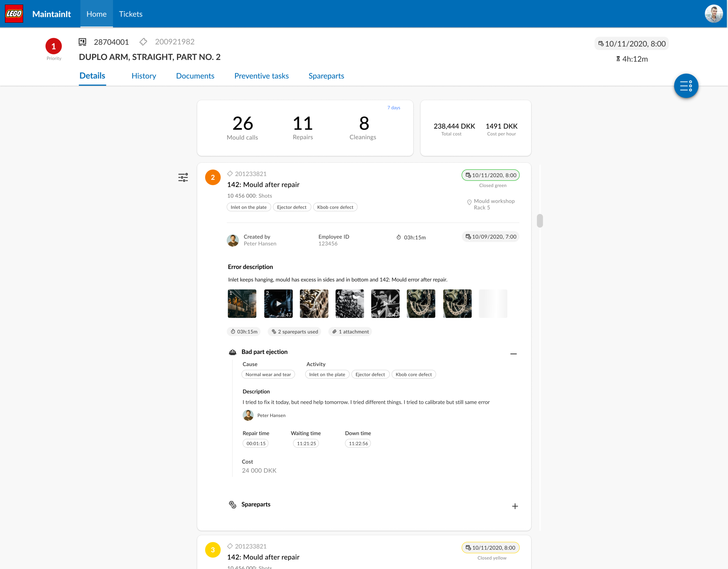Viewport: 728px width, 569px height.
Task: Open the 2 spareparts used chip
Action: pyautogui.click(x=295, y=331)
